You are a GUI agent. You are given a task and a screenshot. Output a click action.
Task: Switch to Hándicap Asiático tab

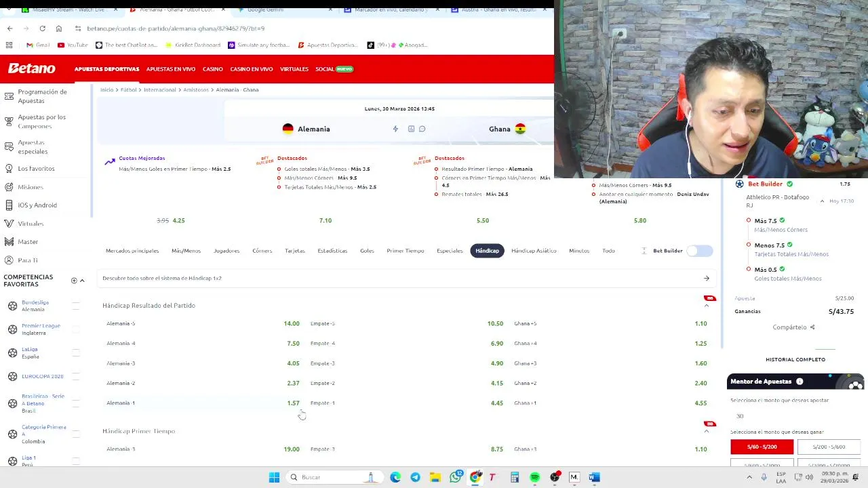534,251
